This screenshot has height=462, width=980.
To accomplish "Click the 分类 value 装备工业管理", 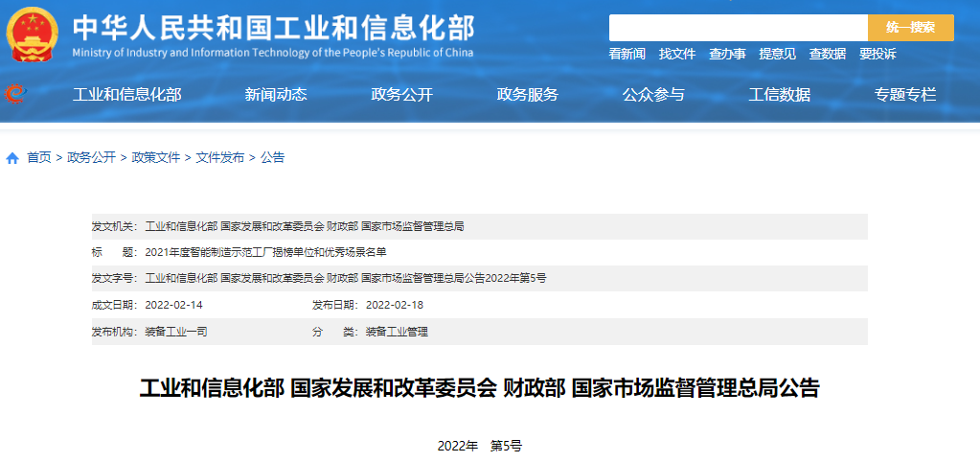I will pyautogui.click(x=397, y=332).
